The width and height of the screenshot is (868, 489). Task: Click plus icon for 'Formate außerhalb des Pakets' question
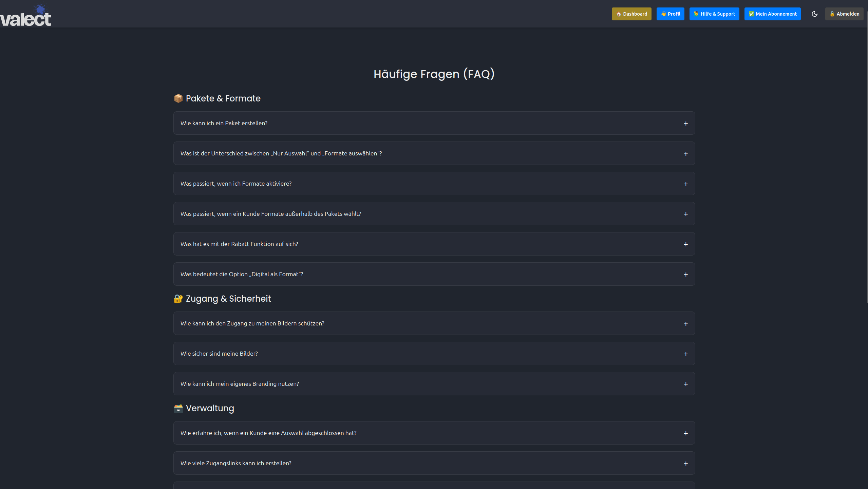(685, 214)
